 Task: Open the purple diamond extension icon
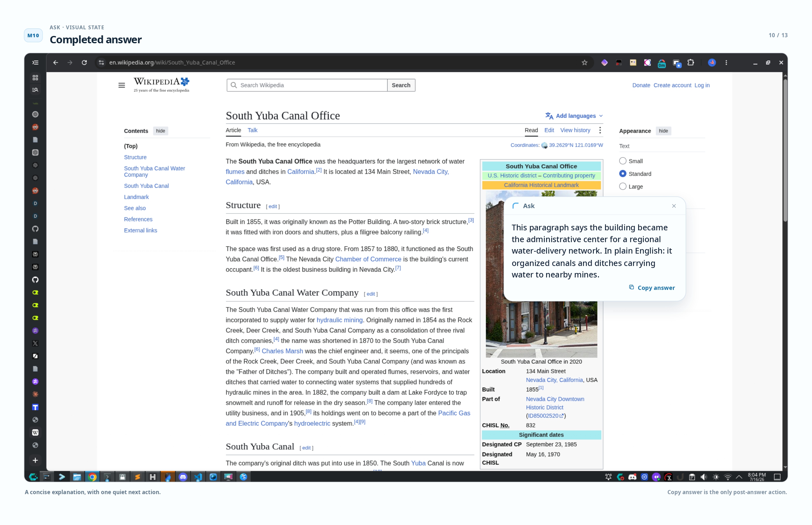(x=604, y=62)
